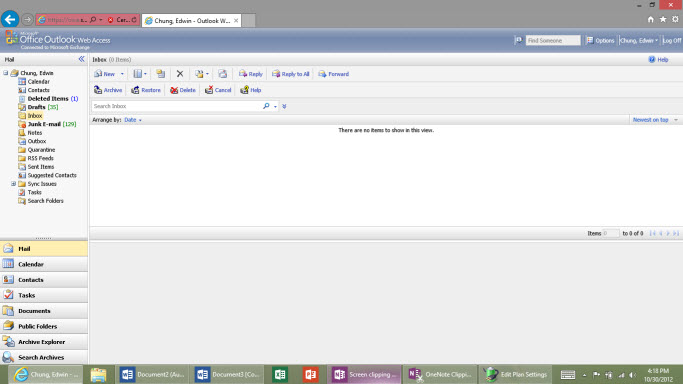Viewport: 683px width, 384px height.
Task: Open the Calendar folder in the mailbox tree
Action: (x=34, y=81)
